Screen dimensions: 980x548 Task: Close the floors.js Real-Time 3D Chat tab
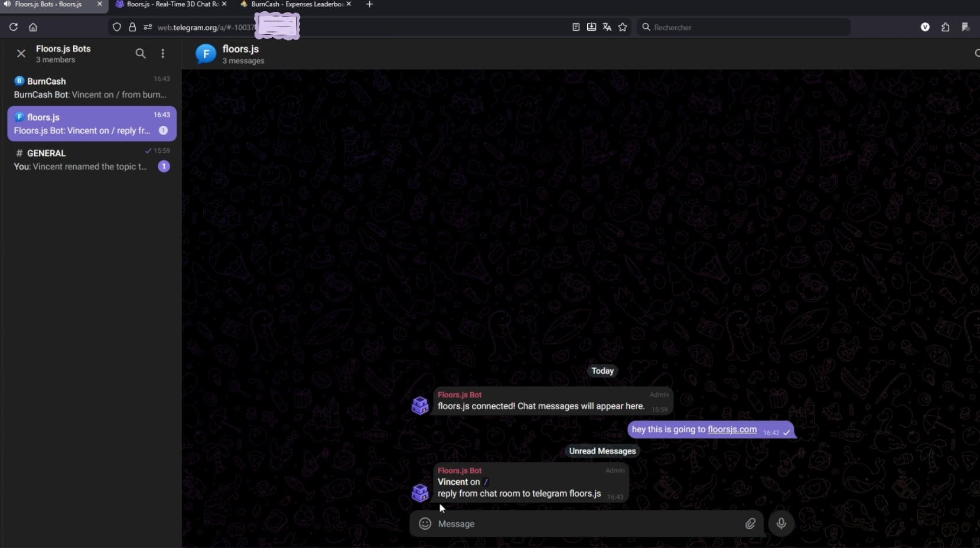(224, 4)
